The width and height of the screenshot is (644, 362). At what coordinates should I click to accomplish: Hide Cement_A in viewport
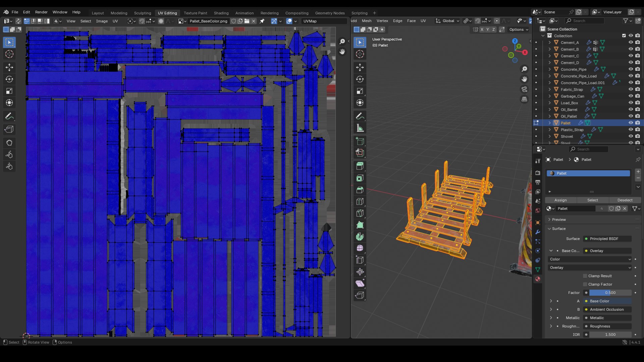click(631, 43)
